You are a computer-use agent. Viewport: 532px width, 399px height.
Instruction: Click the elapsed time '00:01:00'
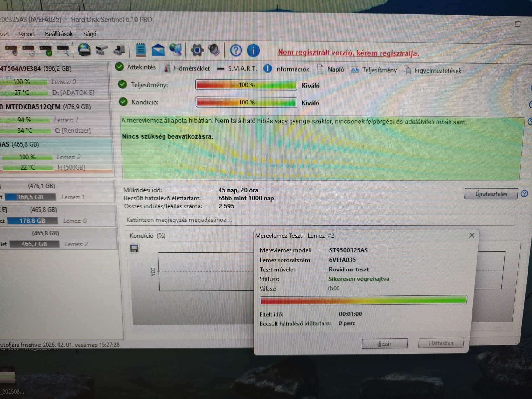click(350, 314)
